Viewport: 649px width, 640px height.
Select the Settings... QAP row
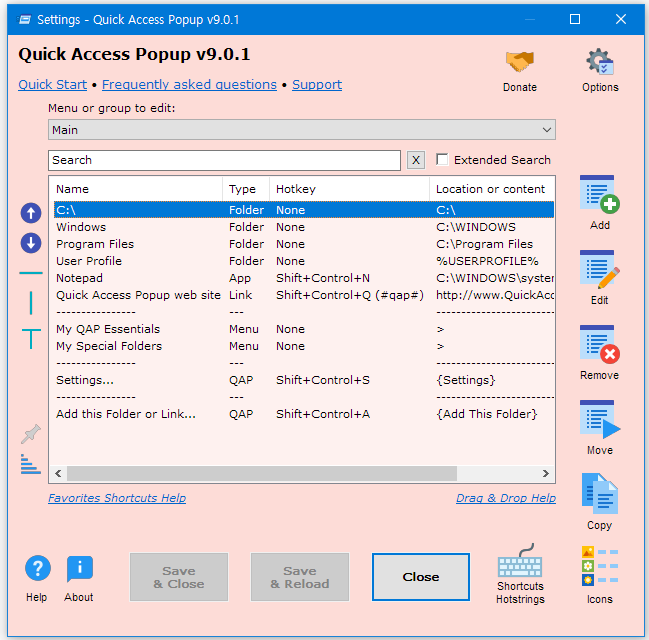[304, 380]
